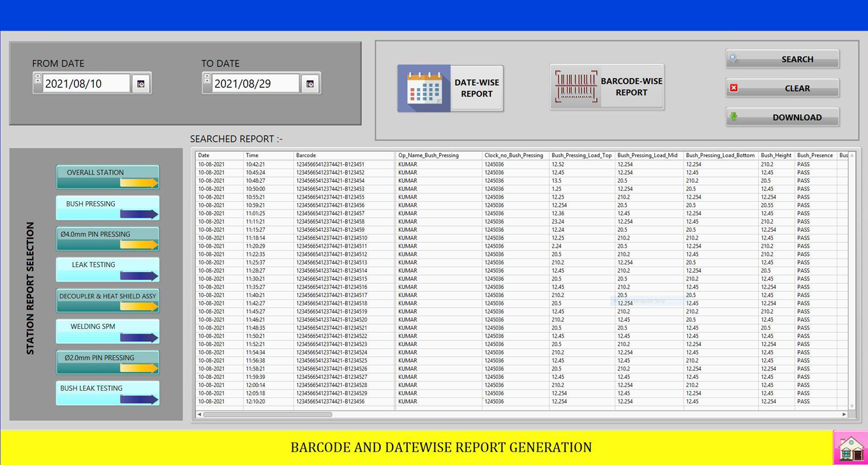This screenshot has width=868, height=465.
Task: Click the horizontal scrollbar thumb of report table
Action: [267, 415]
